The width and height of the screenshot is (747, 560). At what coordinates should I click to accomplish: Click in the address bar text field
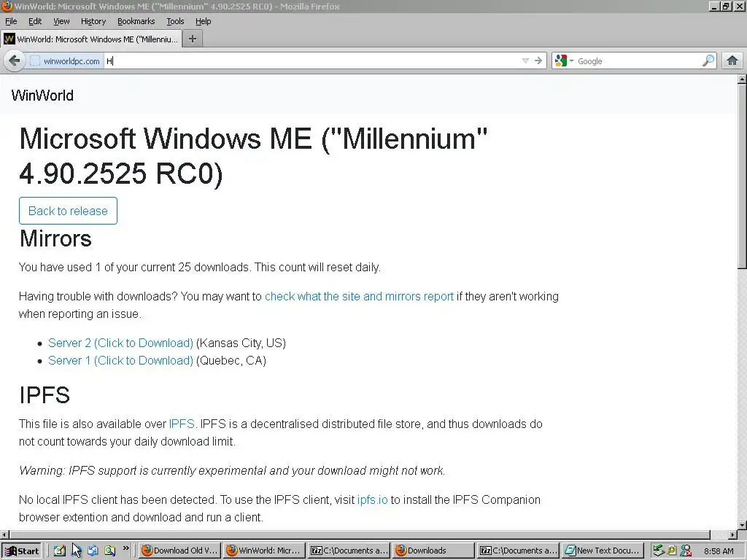click(x=312, y=61)
